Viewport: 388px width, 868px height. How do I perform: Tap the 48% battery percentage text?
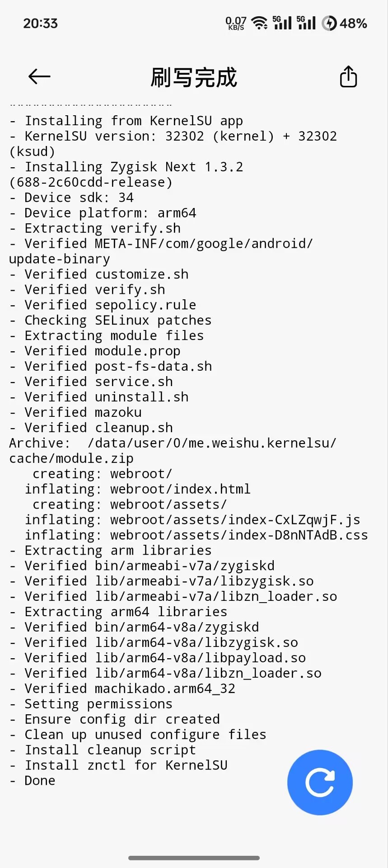[x=353, y=23]
